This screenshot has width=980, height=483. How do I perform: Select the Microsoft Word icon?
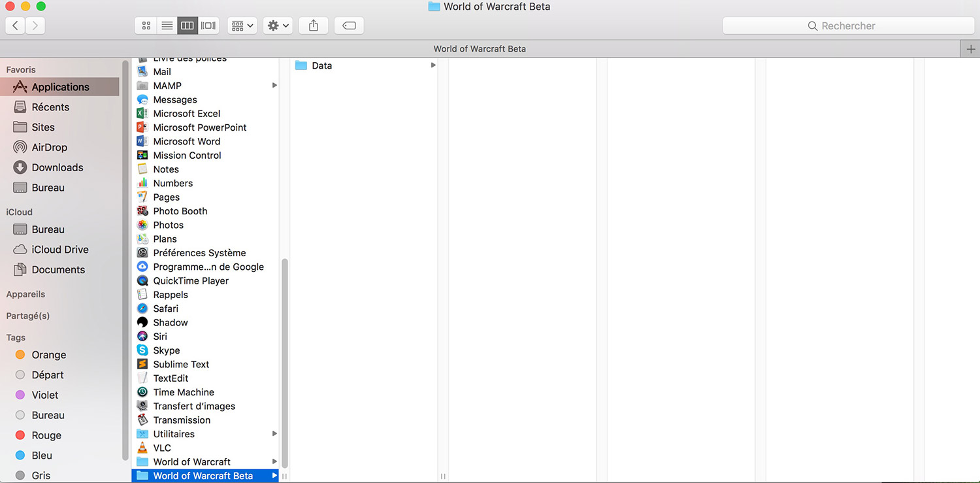tap(142, 141)
